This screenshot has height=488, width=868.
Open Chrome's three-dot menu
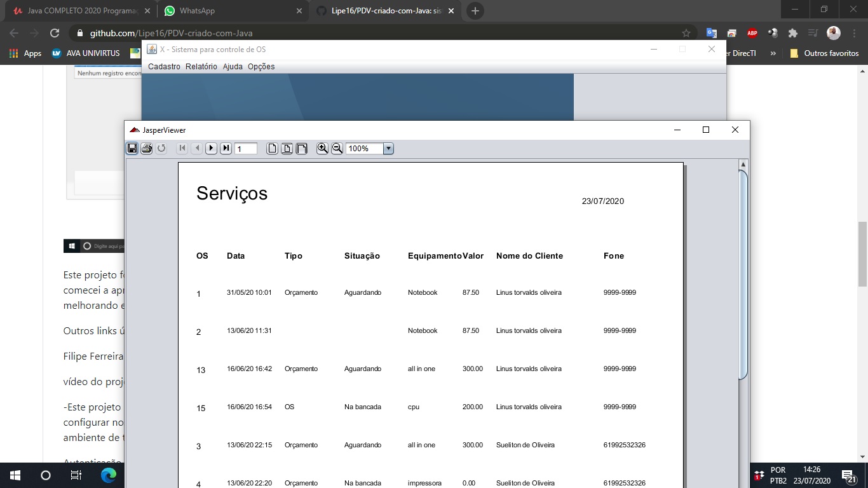point(853,33)
